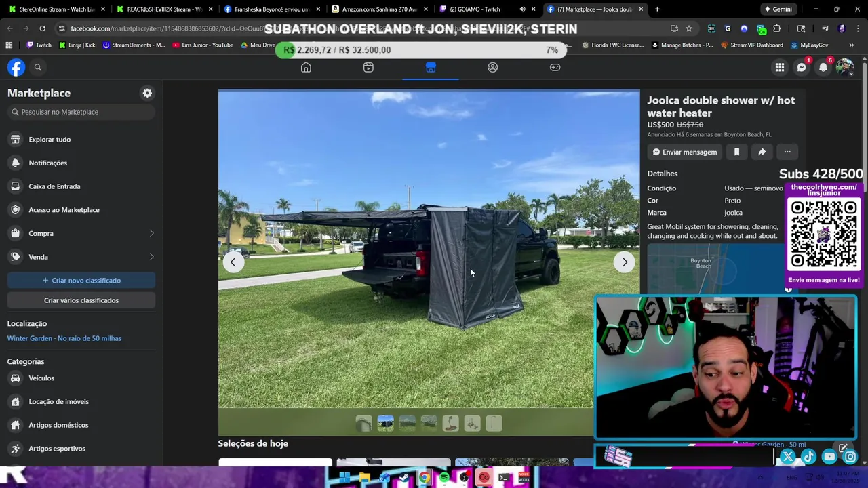Select third photo thumbnail in strip
Screen dimensions: 868x488
click(x=407, y=424)
